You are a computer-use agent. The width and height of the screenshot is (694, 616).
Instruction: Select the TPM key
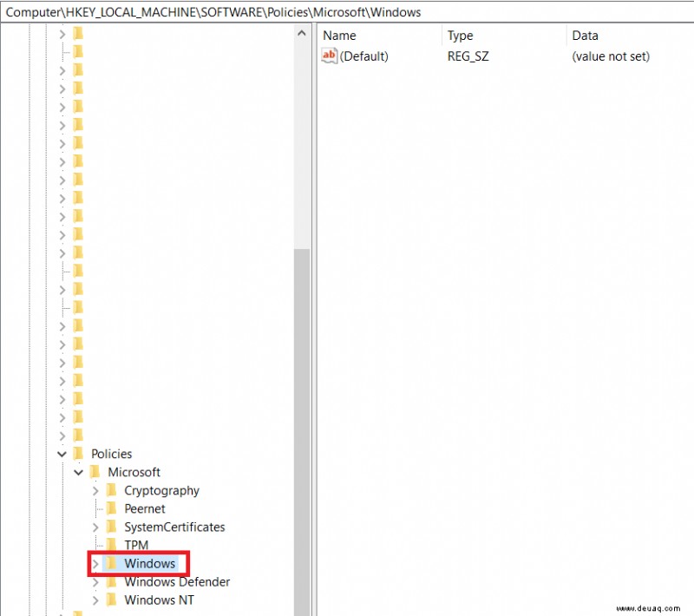(136, 545)
